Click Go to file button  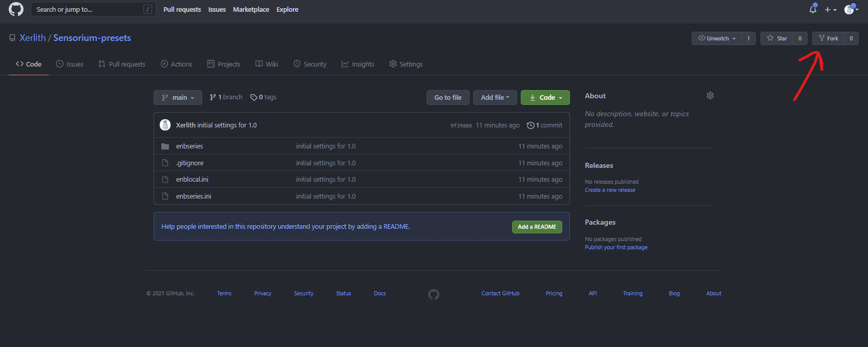click(x=448, y=97)
